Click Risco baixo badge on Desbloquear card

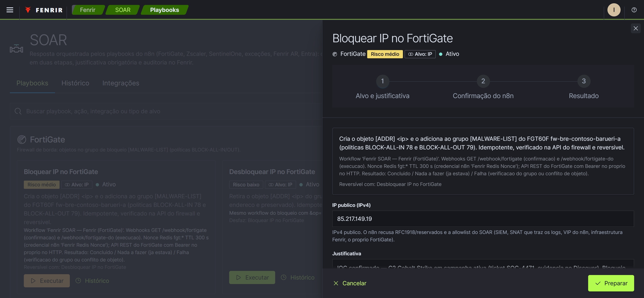click(x=246, y=185)
